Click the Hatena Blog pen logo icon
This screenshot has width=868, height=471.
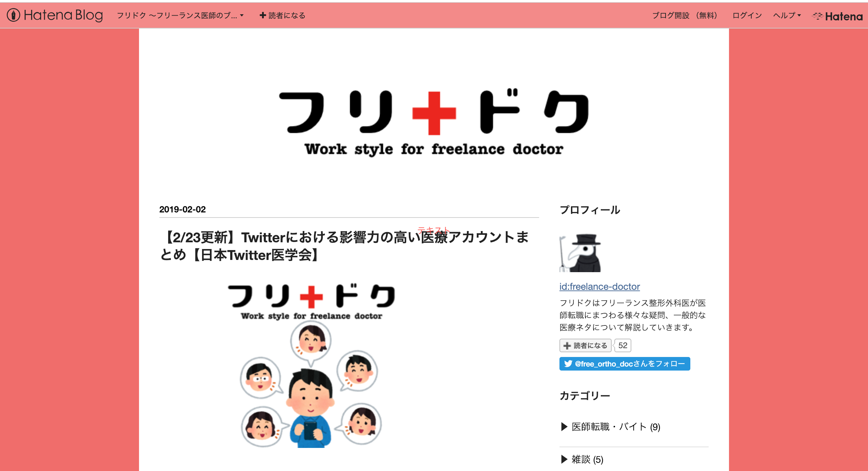(x=14, y=15)
